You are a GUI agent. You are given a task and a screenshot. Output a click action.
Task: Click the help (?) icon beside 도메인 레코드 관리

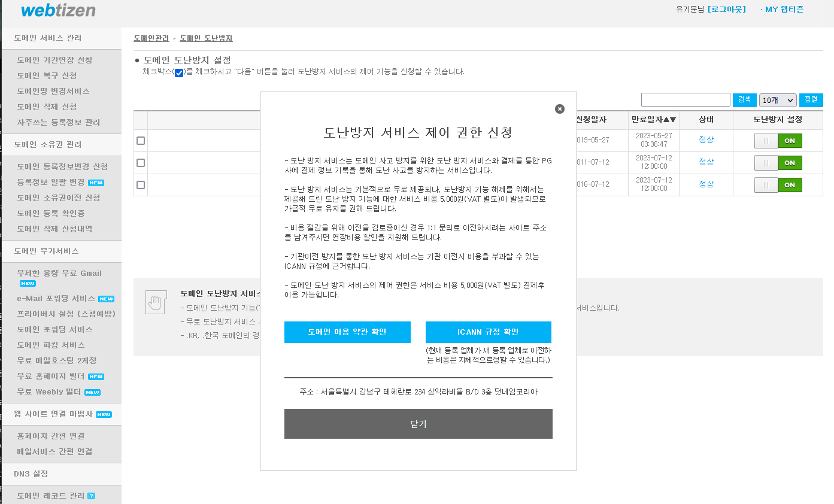[92, 496]
